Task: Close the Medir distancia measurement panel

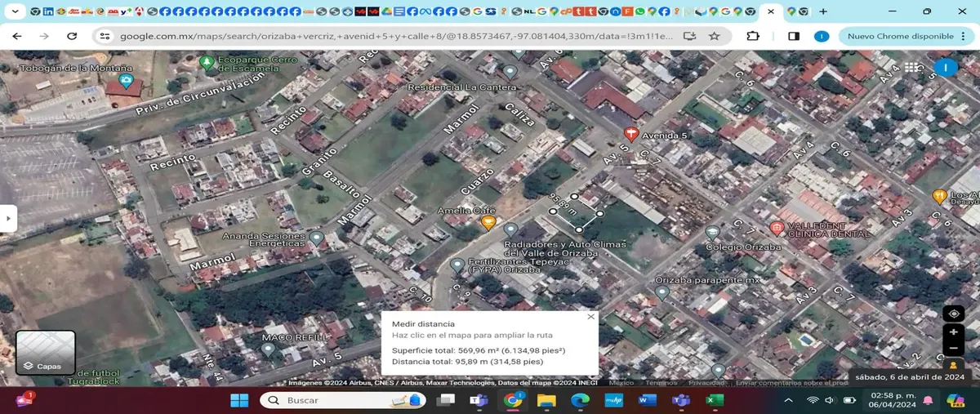Action: [x=590, y=317]
